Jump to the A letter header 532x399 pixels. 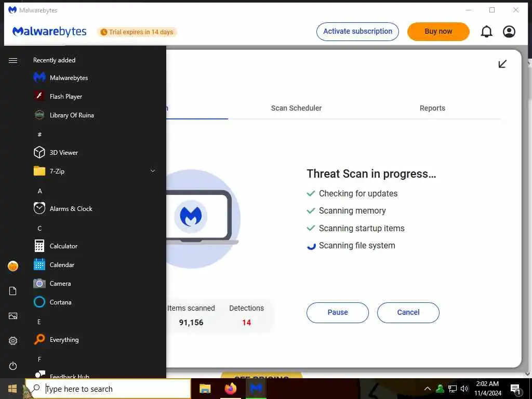[39, 191]
